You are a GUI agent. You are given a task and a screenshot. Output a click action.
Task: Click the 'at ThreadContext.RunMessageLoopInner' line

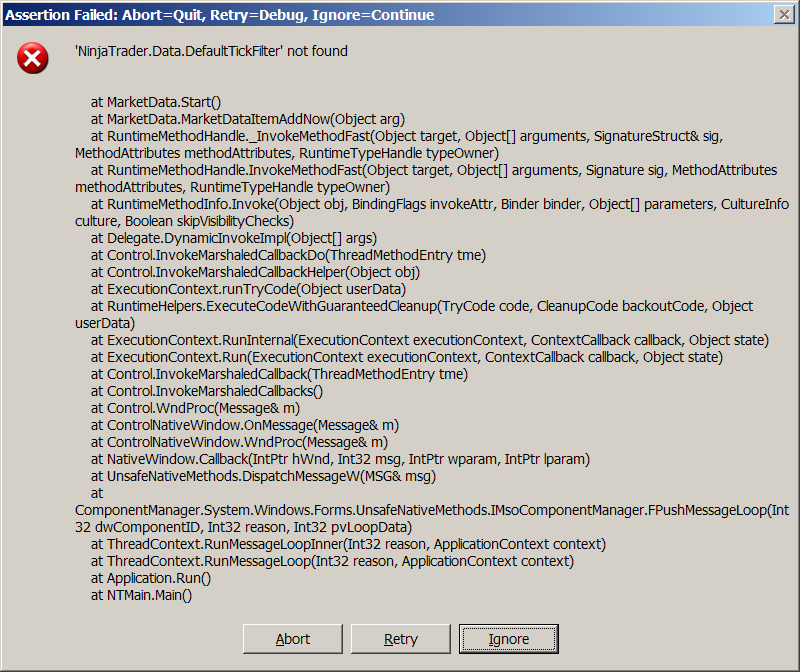tap(348, 544)
